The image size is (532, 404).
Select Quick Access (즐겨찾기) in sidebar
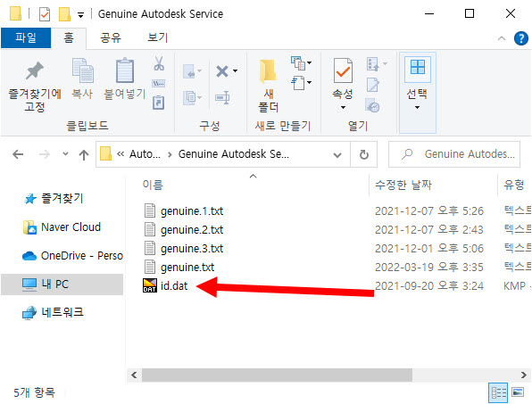(62, 198)
